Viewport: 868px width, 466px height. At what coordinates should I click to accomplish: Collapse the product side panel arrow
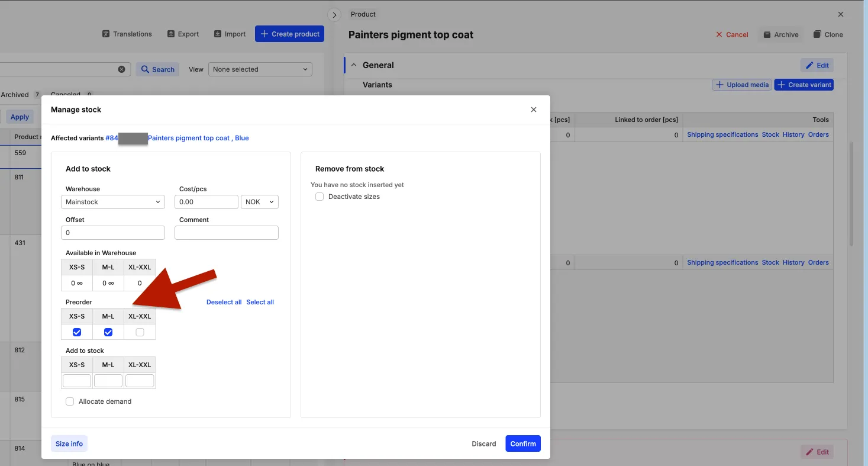(334, 15)
